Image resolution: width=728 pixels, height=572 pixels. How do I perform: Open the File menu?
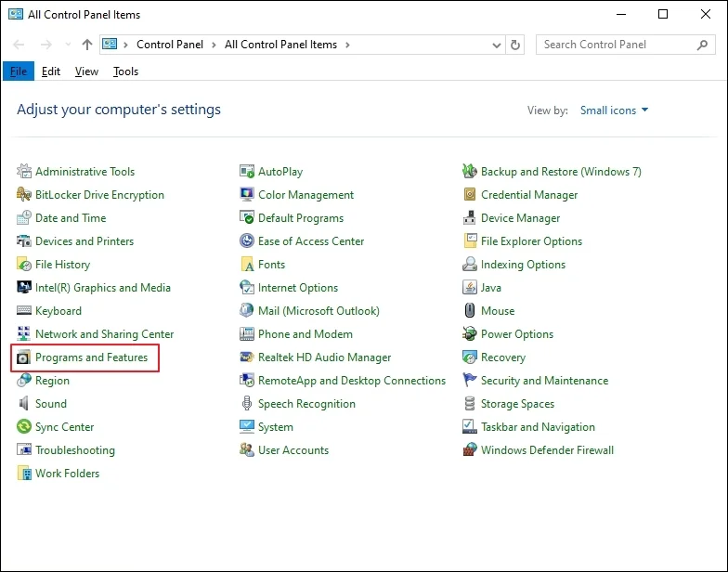[x=19, y=71]
